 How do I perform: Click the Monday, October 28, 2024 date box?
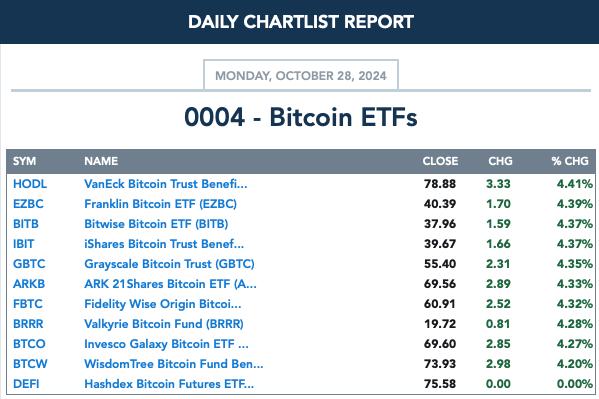[x=301, y=75]
